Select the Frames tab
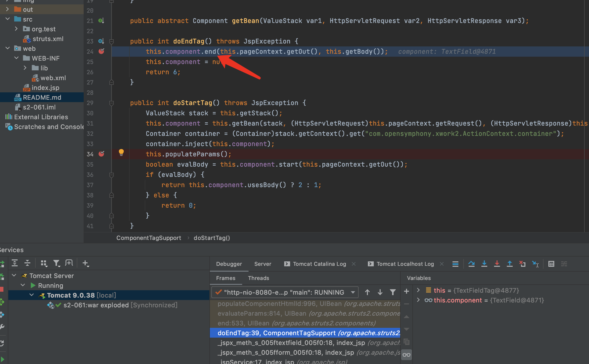Viewport: 589px width, 364px height. tap(226, 278)
